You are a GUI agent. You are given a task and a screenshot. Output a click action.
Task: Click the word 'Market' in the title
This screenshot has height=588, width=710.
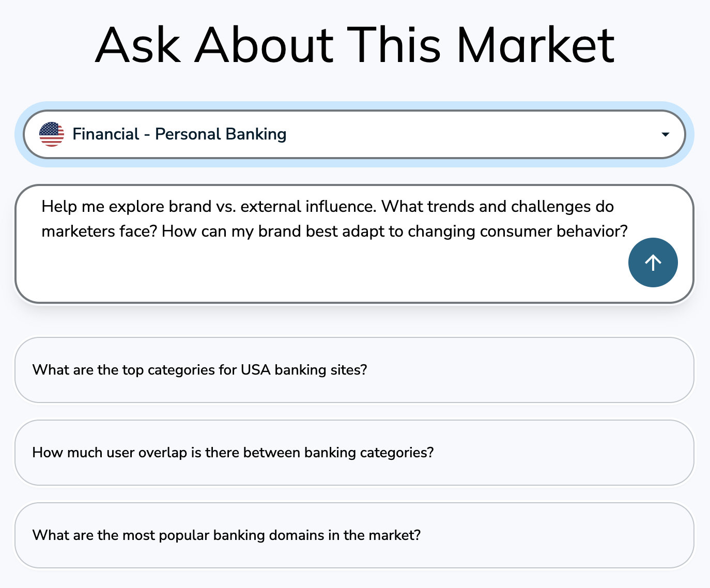(x=535, y=45)
